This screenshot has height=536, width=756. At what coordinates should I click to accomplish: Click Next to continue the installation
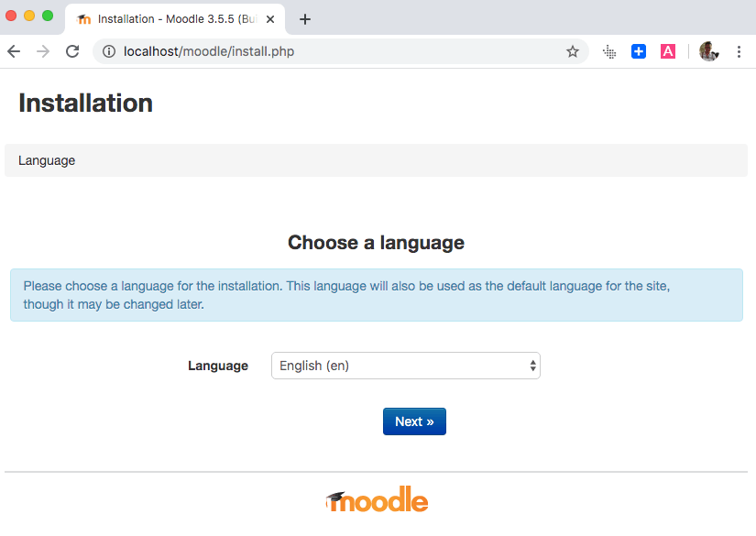point(414,421)
